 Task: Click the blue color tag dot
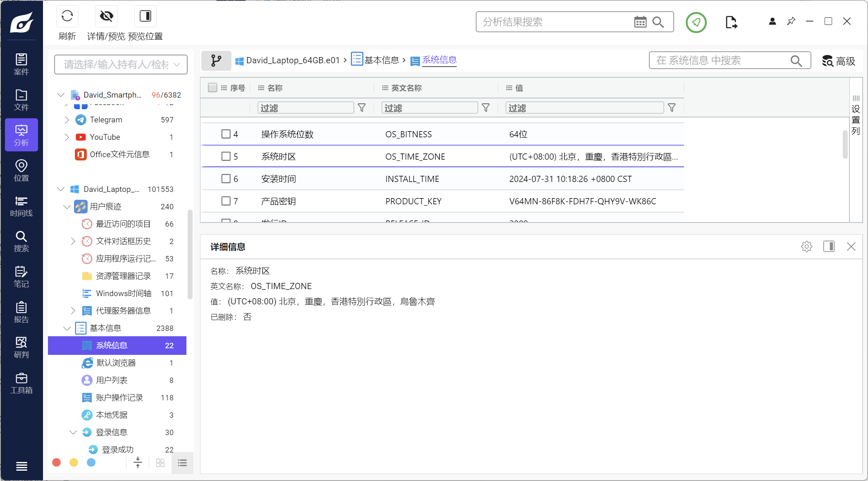(x=91, y=462)
